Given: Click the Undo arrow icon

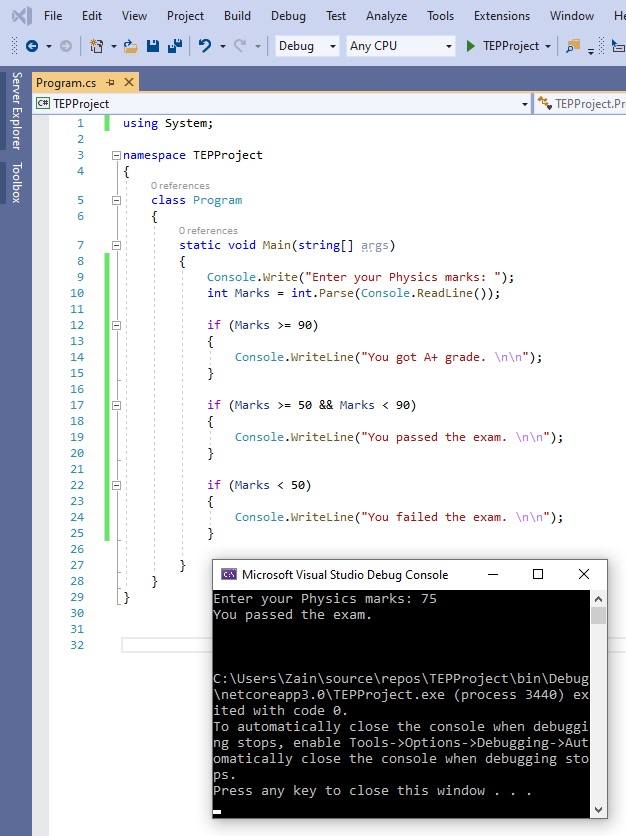Looking at the screenshot, I should 205,46.
